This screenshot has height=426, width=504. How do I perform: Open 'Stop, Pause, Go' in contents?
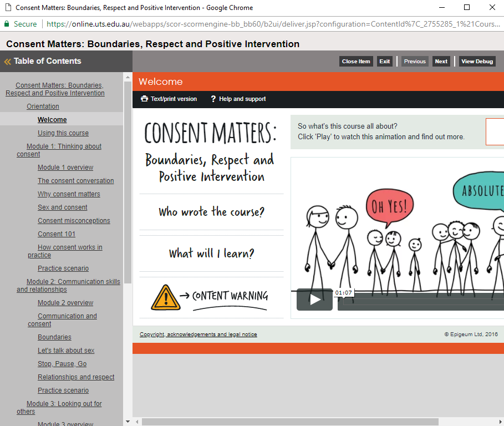tap(62, 364)
